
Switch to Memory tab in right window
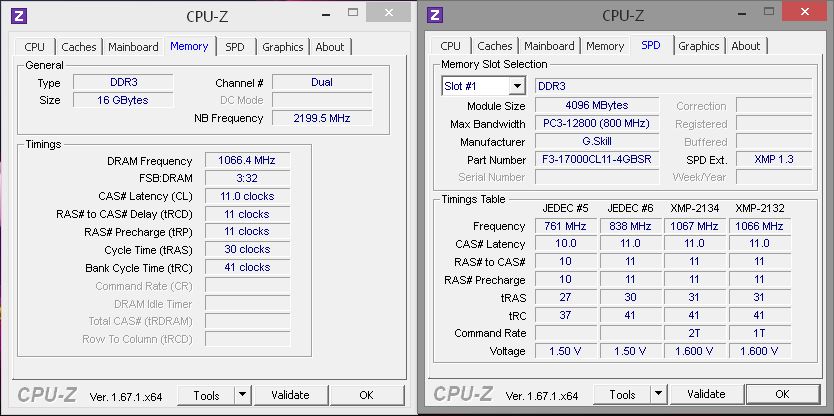(x=605, y=46)
